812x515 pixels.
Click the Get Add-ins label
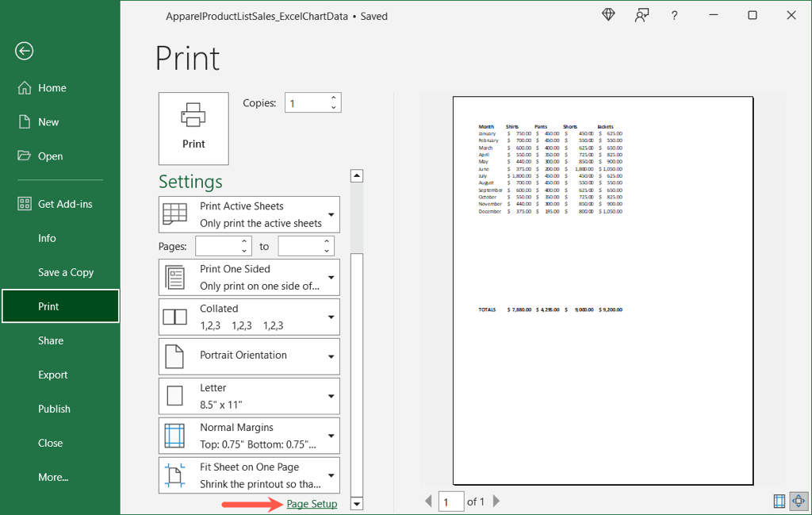[x=65, y=204]
